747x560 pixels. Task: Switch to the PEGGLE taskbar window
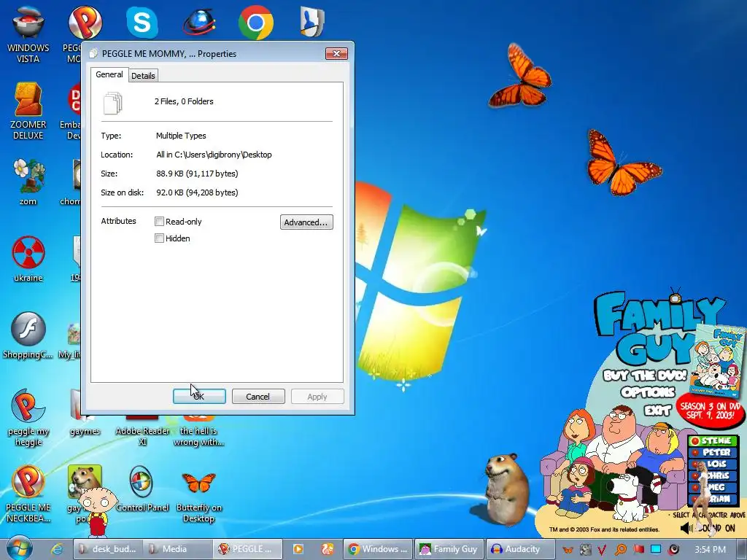point(248,549)
